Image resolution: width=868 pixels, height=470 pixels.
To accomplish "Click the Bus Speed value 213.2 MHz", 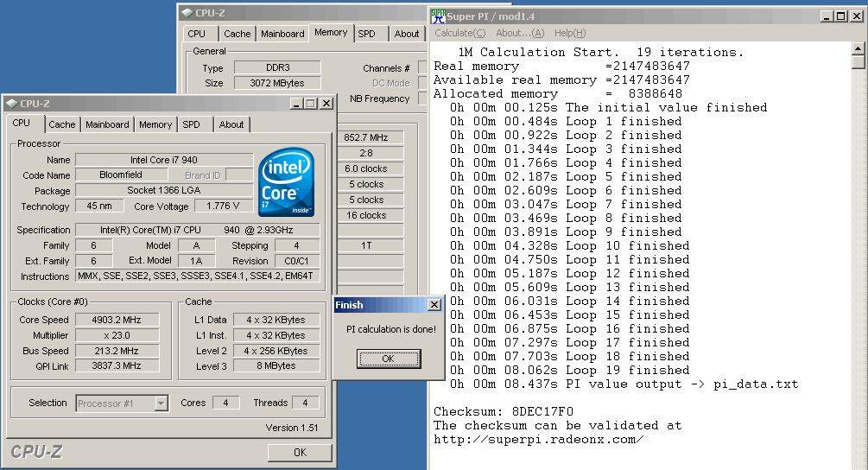I will click(x=117, y=351).
